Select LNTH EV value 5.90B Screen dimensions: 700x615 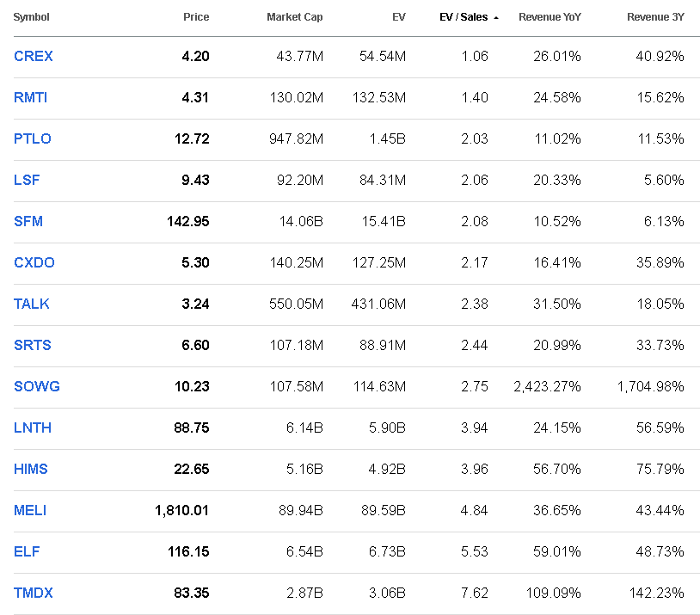387,427
